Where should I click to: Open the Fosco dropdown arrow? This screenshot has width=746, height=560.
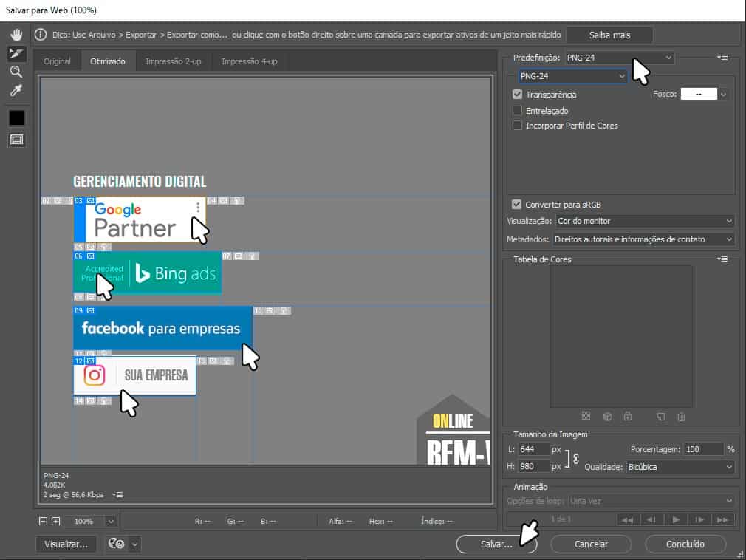click(723, 95)
